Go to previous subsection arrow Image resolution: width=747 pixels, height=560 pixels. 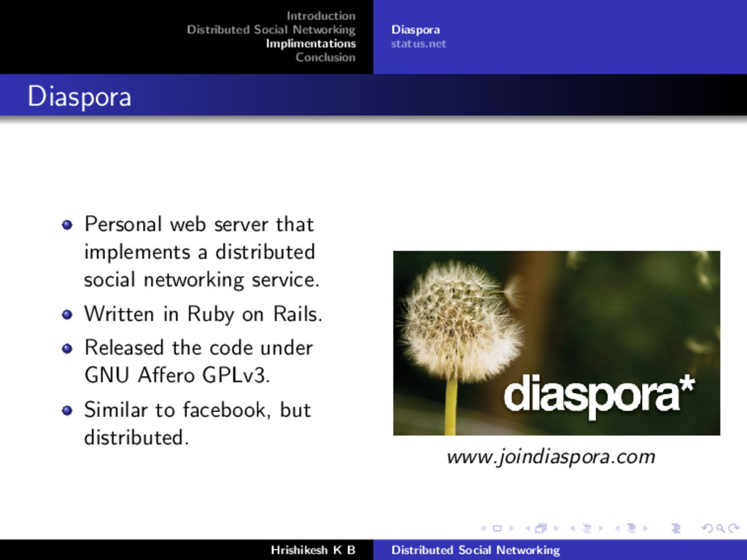(x=573, y=528)
